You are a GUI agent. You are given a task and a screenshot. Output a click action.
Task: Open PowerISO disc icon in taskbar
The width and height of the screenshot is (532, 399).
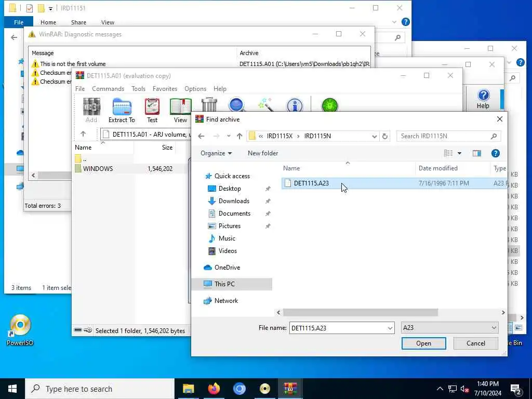264,389
